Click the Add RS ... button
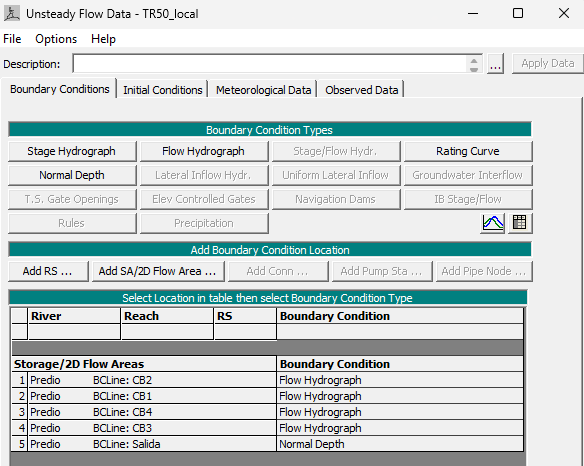584x466 pixels. (x=48, y=271)
